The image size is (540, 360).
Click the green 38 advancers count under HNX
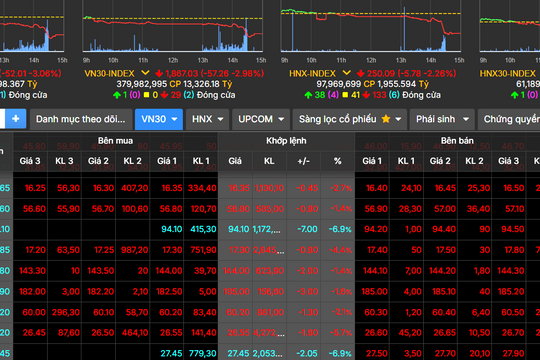(320, 95)
